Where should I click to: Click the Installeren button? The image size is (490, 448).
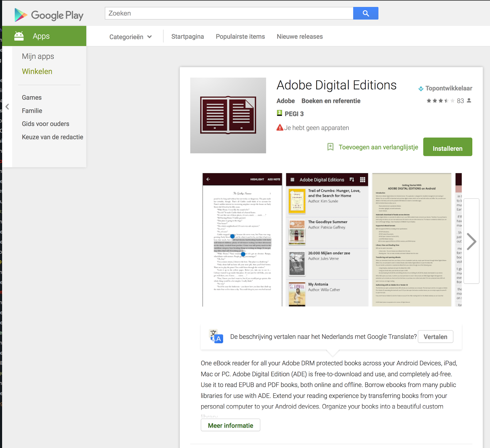(x=448, y=147)
